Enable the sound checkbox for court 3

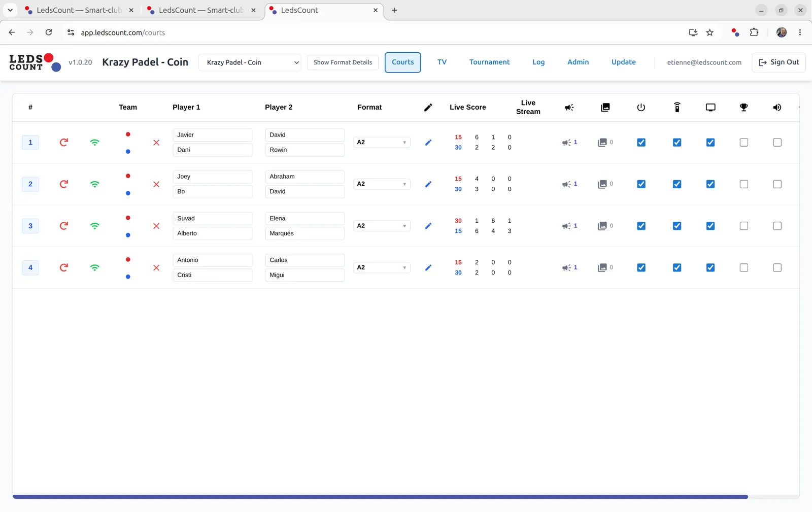pos(777,226)
